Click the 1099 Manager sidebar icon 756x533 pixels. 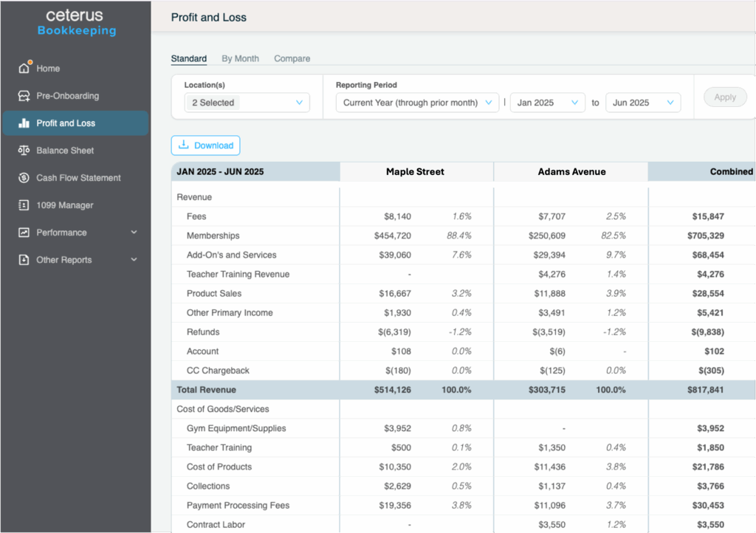coord(24,205)
